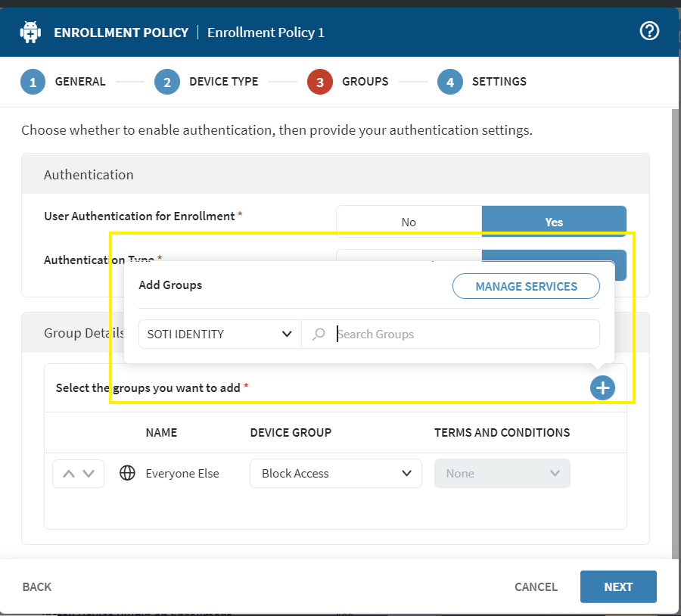
Task: Go to the Device Type step
Action: pyautogui.click(x=223, y=82)
